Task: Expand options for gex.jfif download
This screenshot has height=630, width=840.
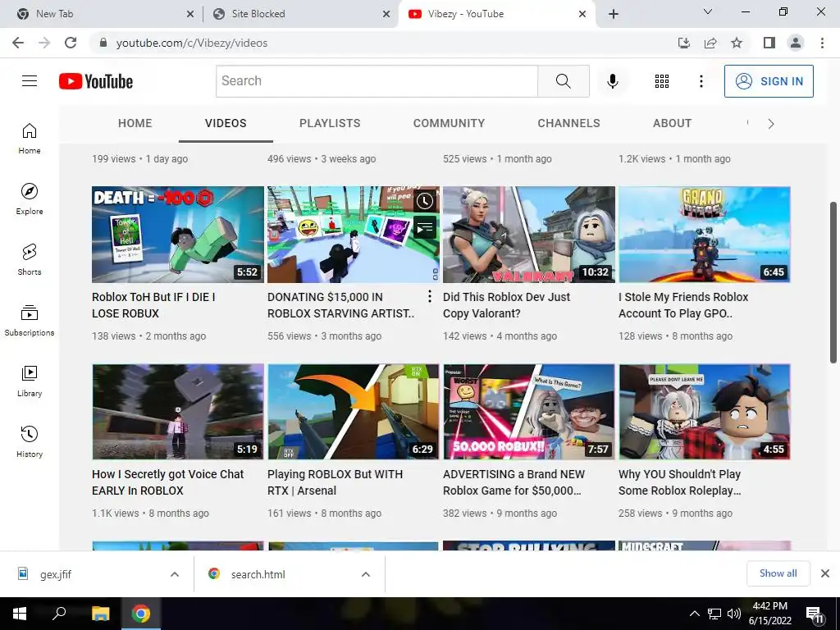Action: click(x=175, y=574)
